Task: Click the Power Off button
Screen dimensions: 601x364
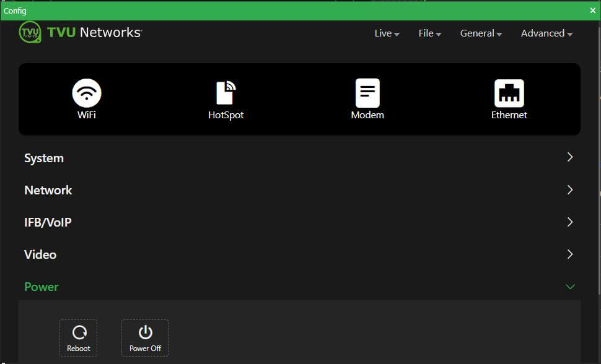Action: tap(145, 338)
